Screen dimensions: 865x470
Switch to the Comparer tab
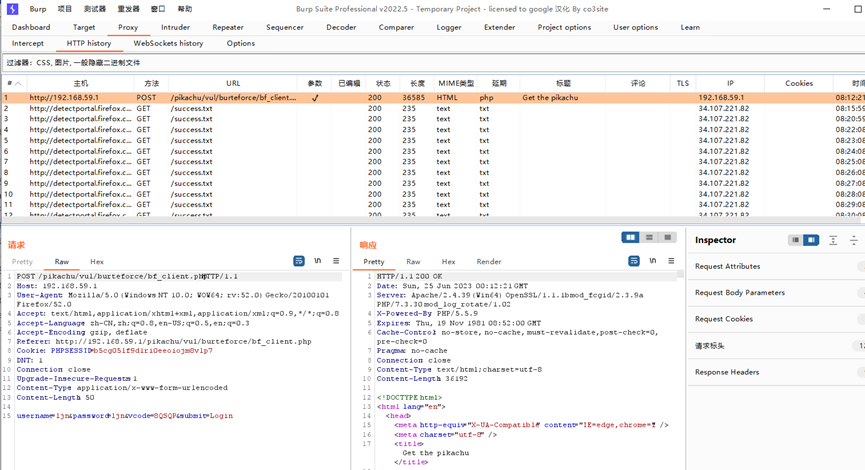[396, 27]
